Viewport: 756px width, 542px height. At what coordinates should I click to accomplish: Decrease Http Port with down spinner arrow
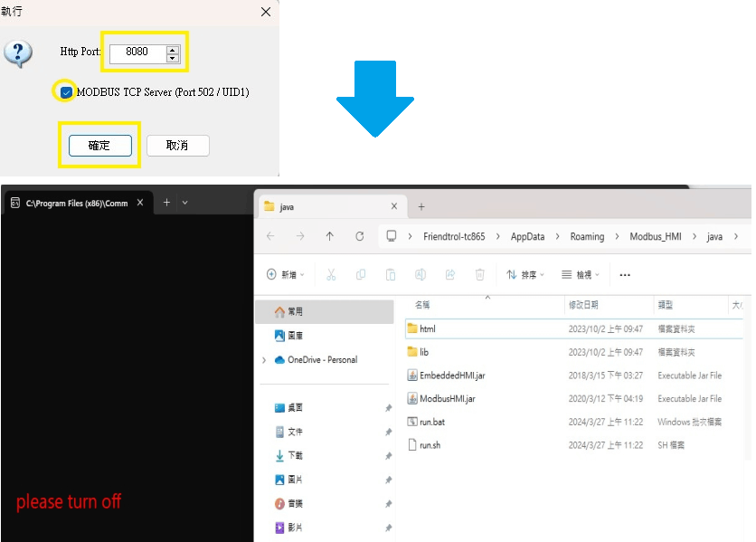[x=173, y=58]
